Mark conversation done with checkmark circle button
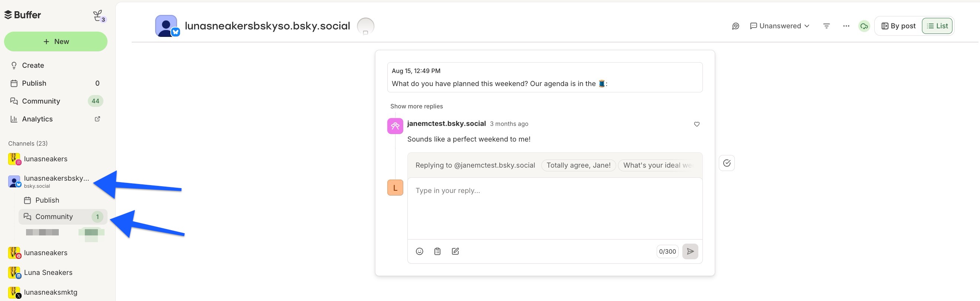 point(726,163)
